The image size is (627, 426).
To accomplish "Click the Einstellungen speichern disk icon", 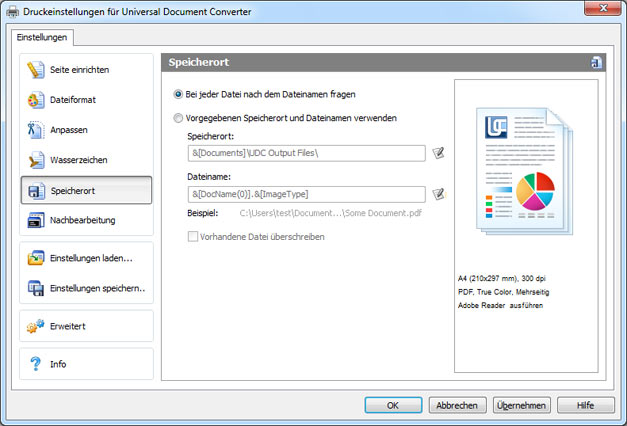I will pyautogui.click(x=36, y=288).
